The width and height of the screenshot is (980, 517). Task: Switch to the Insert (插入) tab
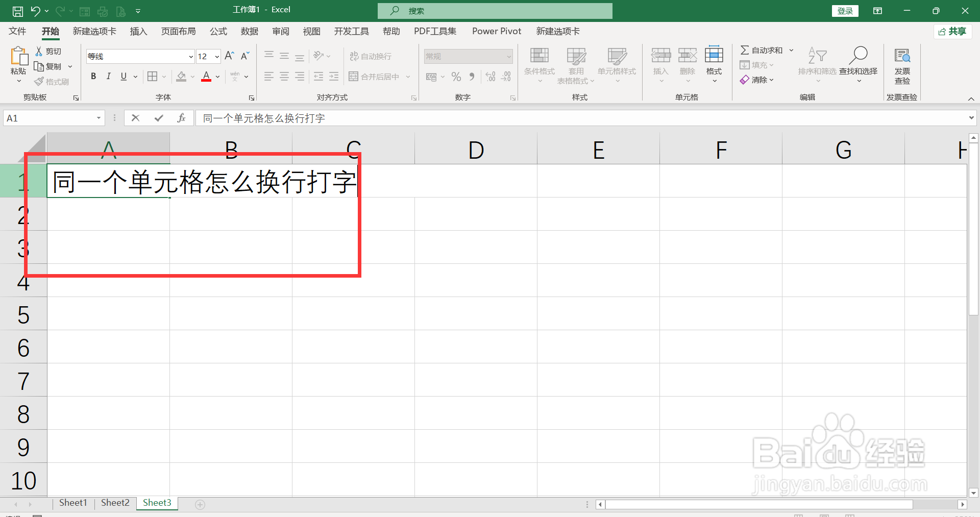[x=138, y=31]
